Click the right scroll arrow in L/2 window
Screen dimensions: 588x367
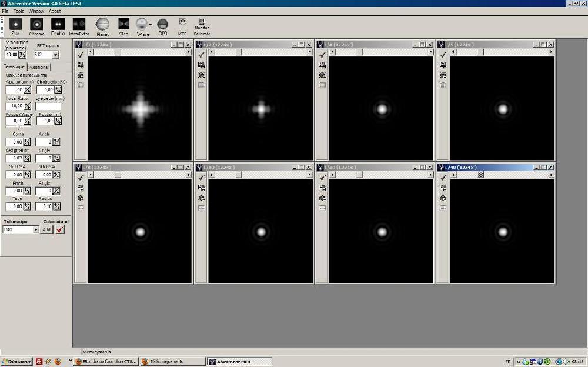(x=309, y=52)
